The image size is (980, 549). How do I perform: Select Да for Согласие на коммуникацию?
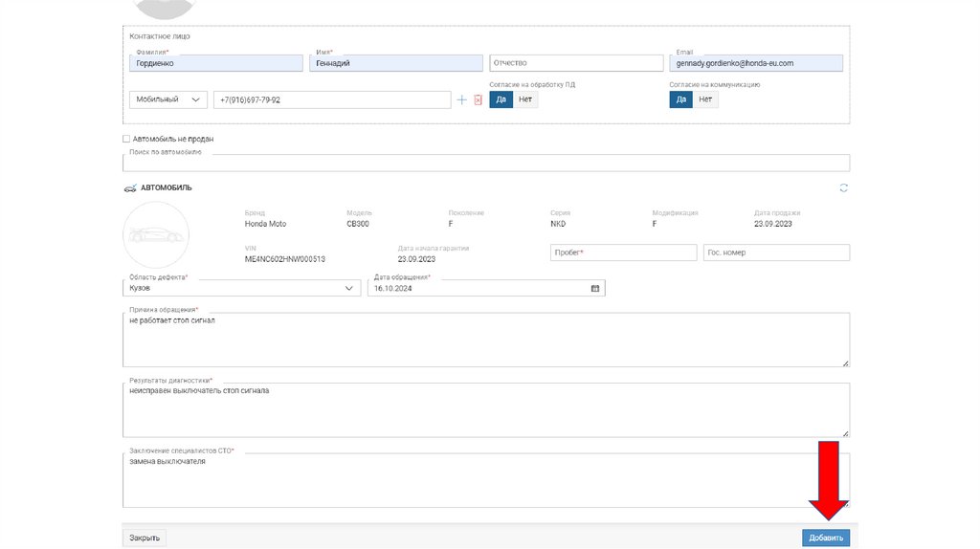(x=680, y=99)
